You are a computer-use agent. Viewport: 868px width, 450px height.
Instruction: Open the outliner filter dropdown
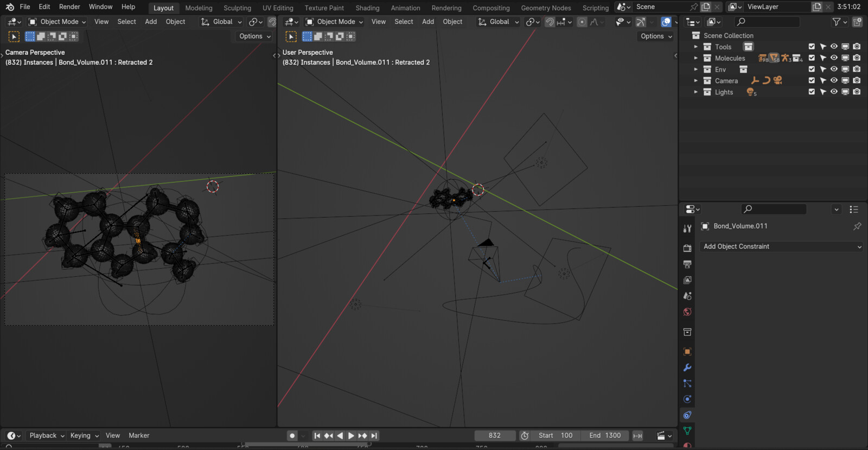[840, 22]
